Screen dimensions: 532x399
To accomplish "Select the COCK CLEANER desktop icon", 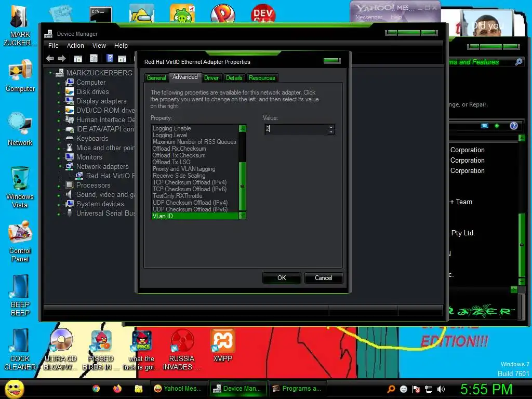I will 20,350.
